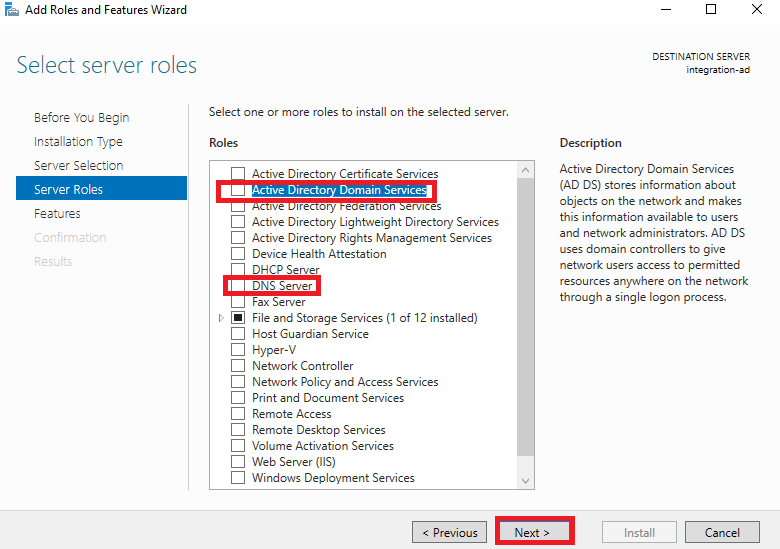The height and width of the screenshot is (549, 780).
Task: Tick Windows Deployment Services checkbox
Action: pyautogui.click(x=238, y=477)
